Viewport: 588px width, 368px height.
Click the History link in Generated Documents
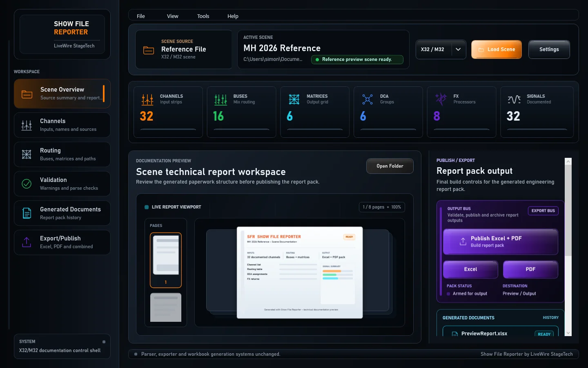(551, 318)
